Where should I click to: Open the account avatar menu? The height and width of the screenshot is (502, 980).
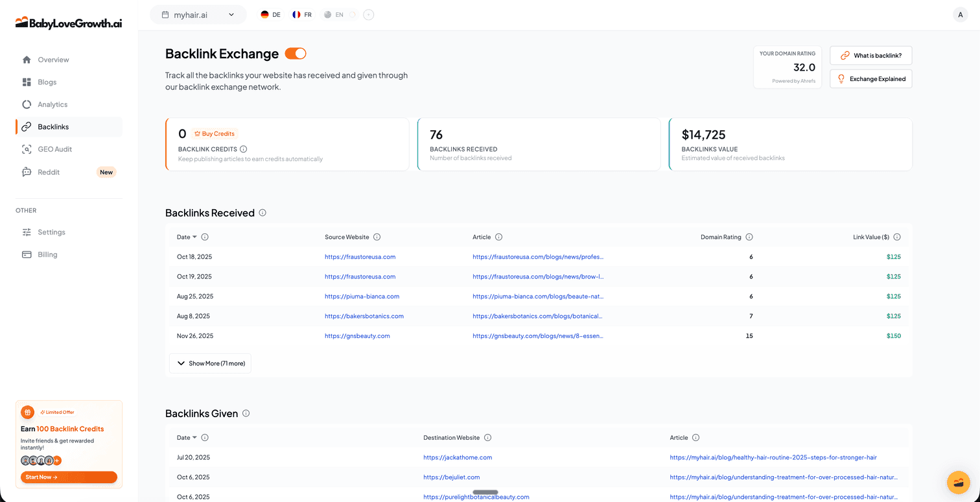960,14
